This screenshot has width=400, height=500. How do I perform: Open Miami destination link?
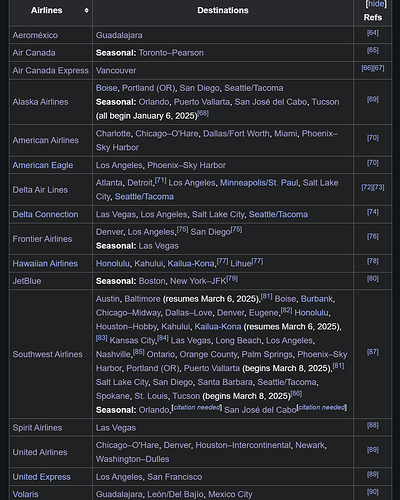click(285, 133)
